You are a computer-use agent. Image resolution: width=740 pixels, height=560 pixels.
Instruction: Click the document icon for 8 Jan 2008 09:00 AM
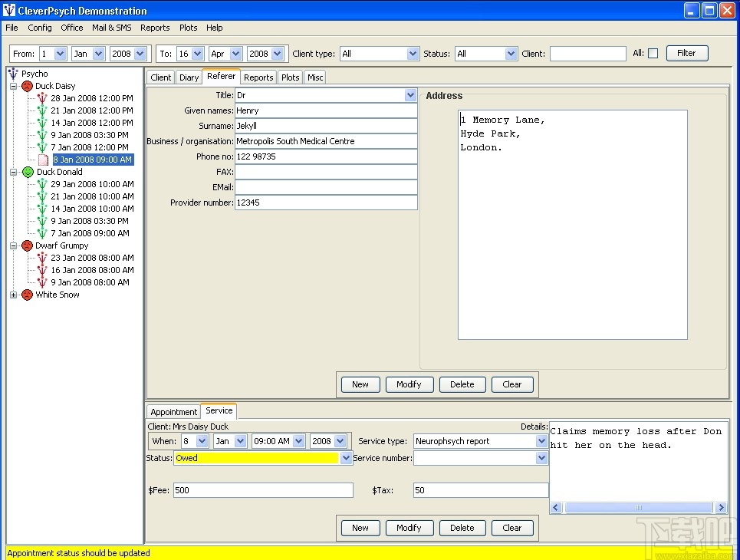coord(44,160)
